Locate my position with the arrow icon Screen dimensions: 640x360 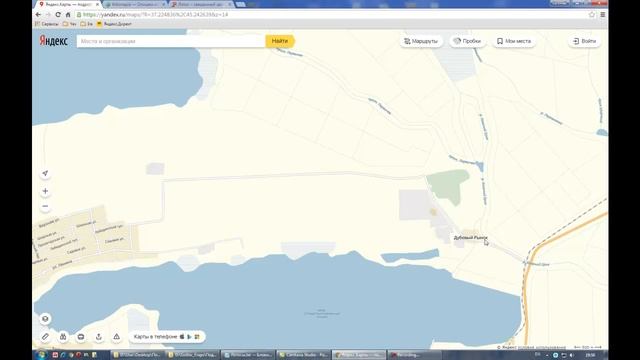click(x=45, y=173)
